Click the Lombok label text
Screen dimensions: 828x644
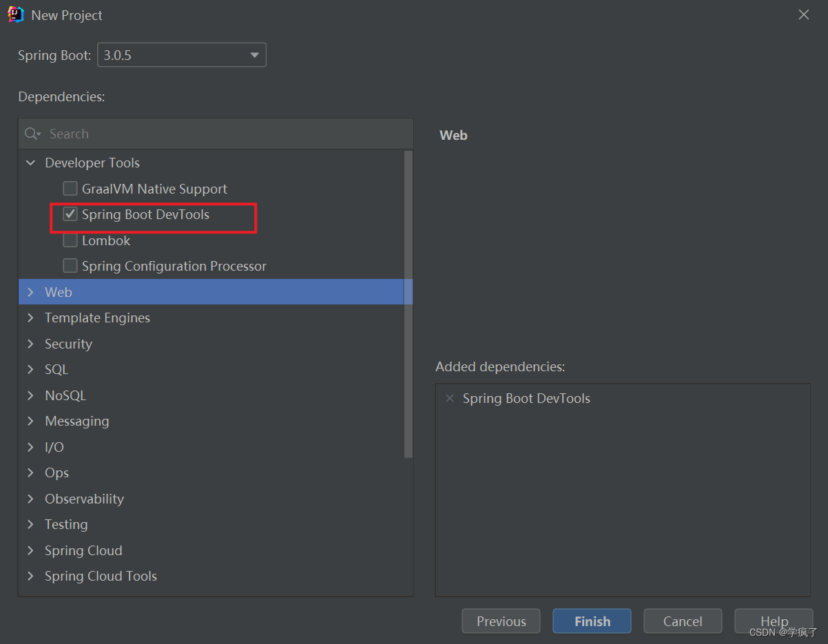106,240
